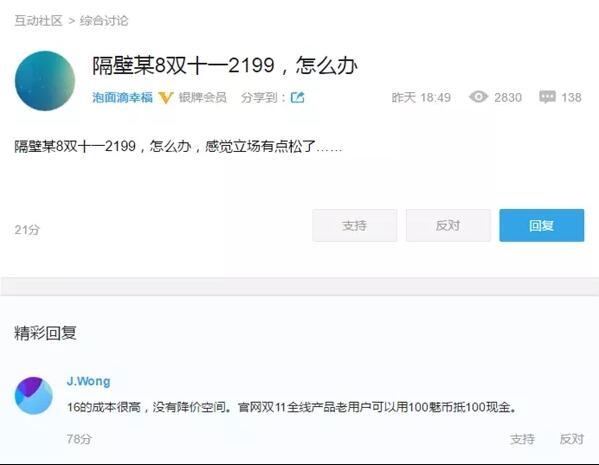Image resolution: width=599 pixels, height=465 pixels.
Task: Click the 精彩回复 section heading
Action: point(45,333)
